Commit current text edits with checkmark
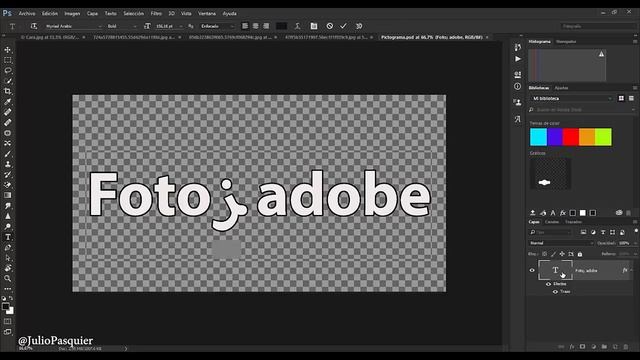 point(343,26)
